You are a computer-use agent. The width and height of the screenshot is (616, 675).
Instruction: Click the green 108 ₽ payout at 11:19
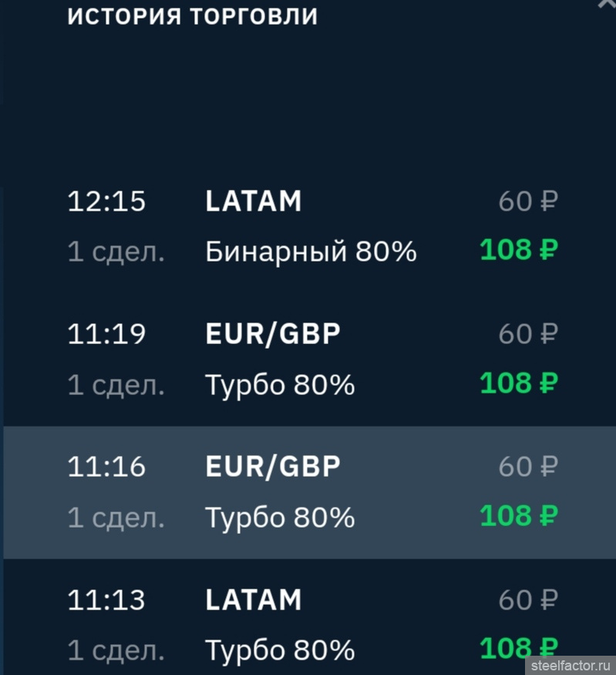[x=518, y=383]
